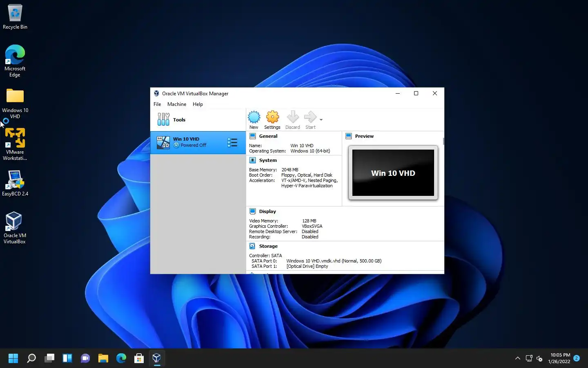Viewport: 588px width, 368px height.
Task: Open taskbar Search
Action: point(31,359)
